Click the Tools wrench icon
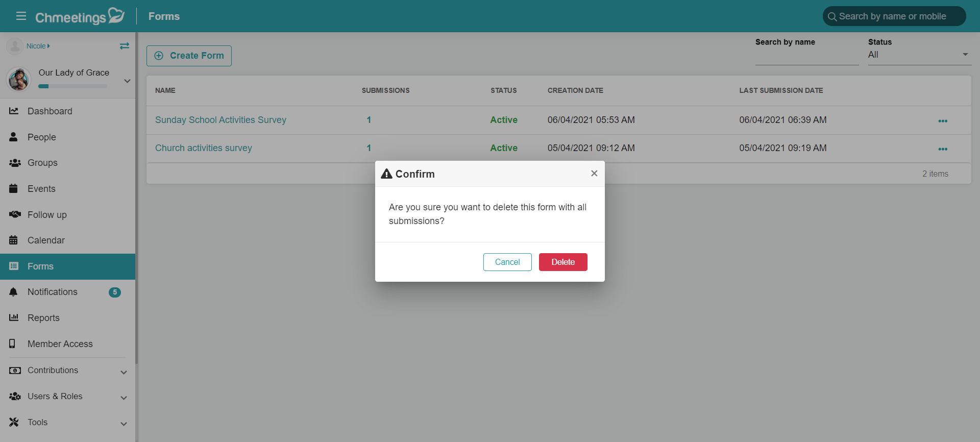This screenshot has width=980, height=442. click(14, 422)
